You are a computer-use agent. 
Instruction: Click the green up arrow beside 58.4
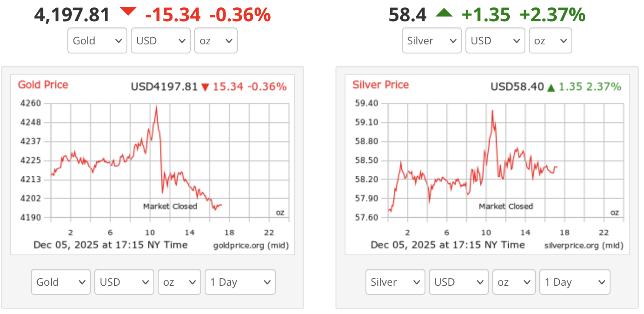pyautogui.click(x=444, y=13)
